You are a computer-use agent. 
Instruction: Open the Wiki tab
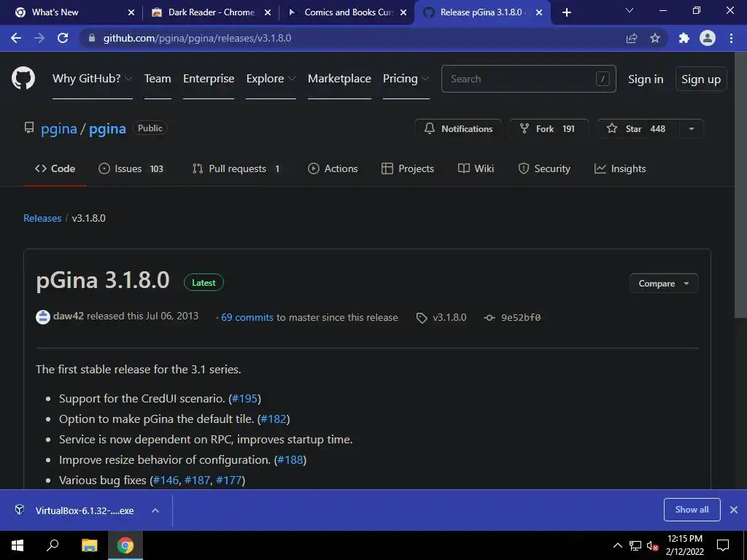click(x=476, y=168)
